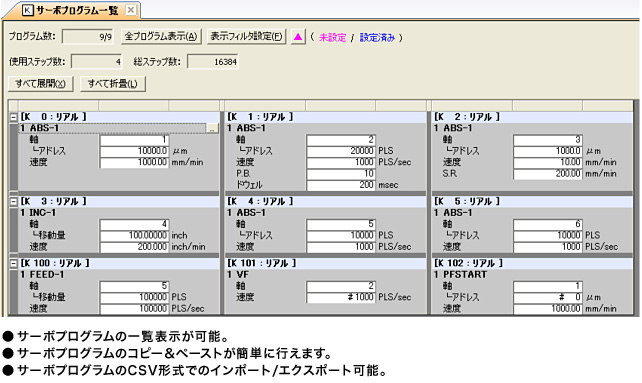This screenshot has height=383, width=642.
Task: Click K4 速度 field 1000 PLS/sec
Action: click(341, 247)
